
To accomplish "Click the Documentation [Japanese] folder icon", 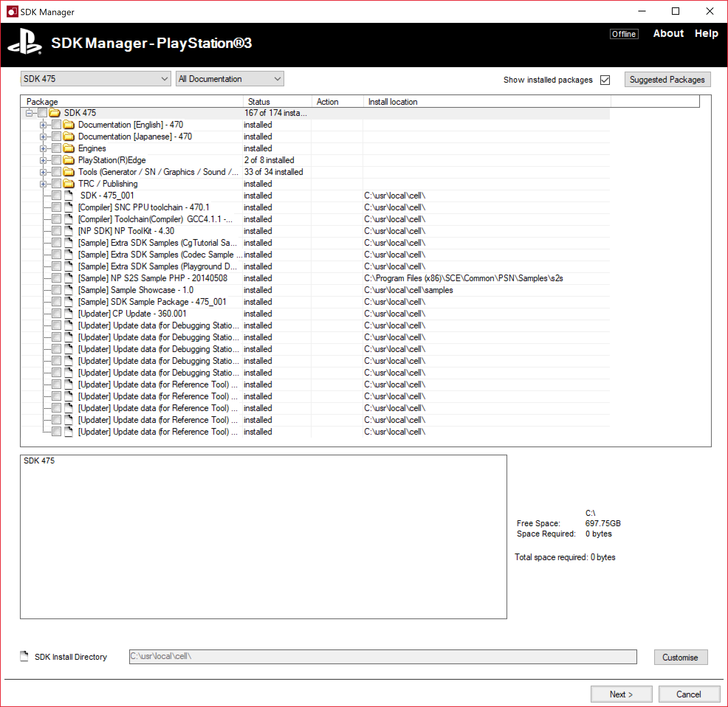I will [69, 136].
